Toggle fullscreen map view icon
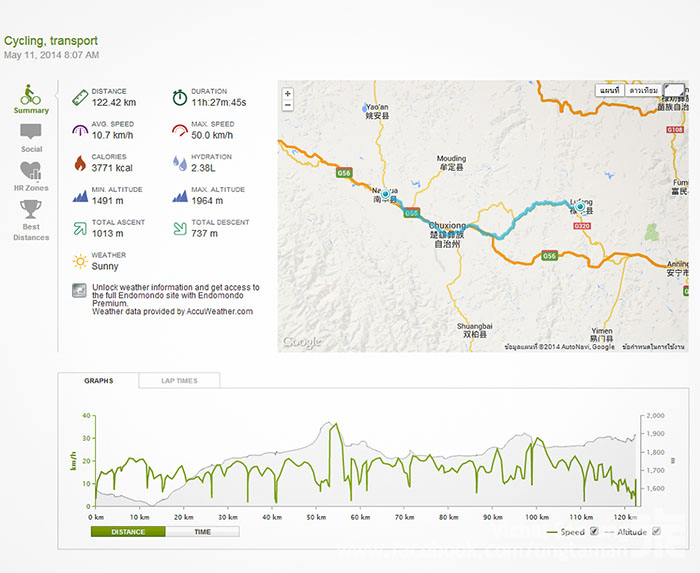The image size is (700, 573). click(674, 90)
